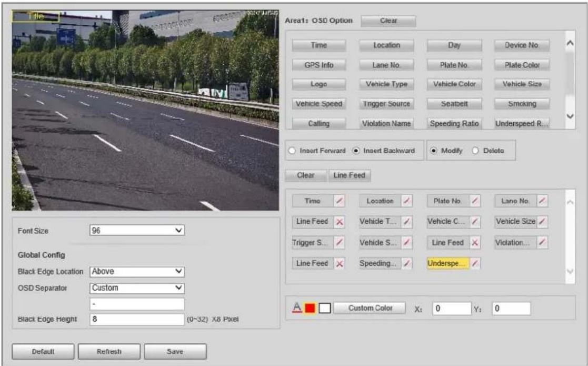Click the font color letter A icon
The width and height of the screenshot is (588, 366).
pos(297,308)
